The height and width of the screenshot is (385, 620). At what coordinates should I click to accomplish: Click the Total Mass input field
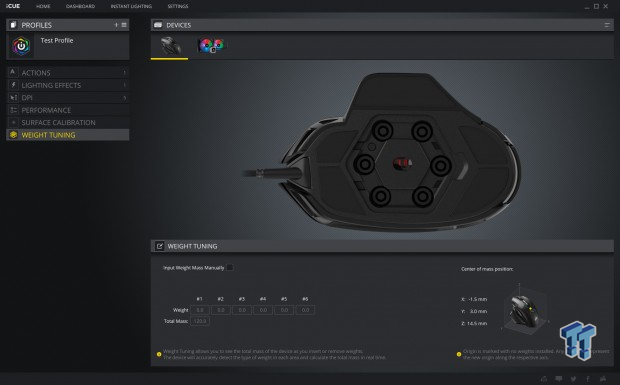[200, 321]
